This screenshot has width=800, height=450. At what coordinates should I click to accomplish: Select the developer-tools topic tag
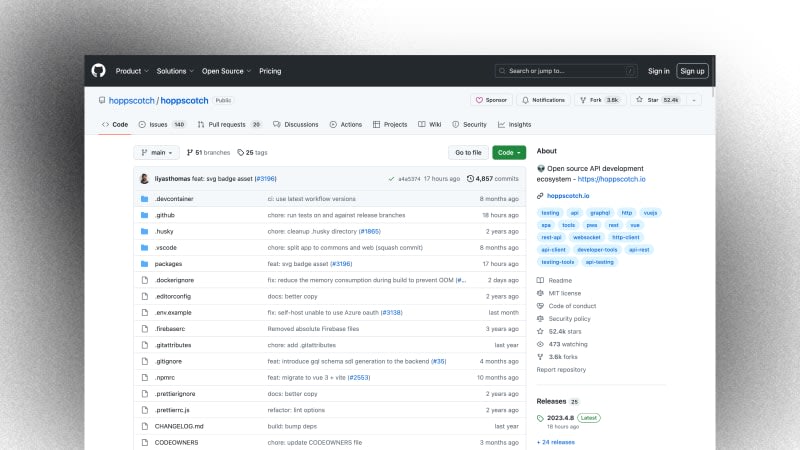pyautogui.click(x=597, y=249)
